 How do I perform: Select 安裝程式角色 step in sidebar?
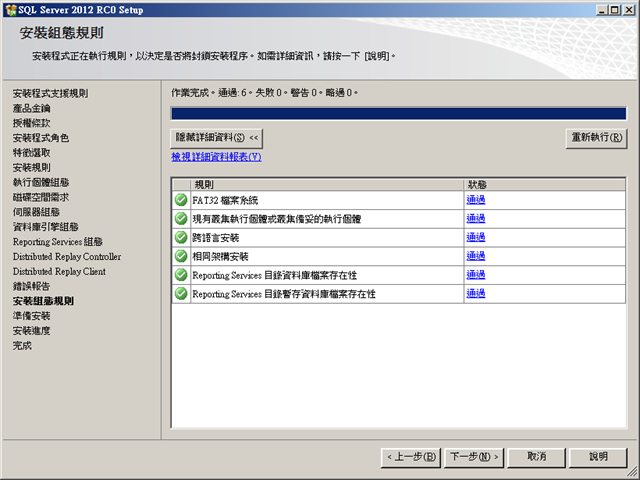click(x=41, y=138)
